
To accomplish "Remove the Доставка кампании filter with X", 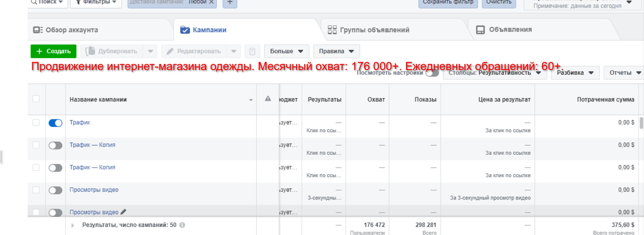I will [212, 2].
